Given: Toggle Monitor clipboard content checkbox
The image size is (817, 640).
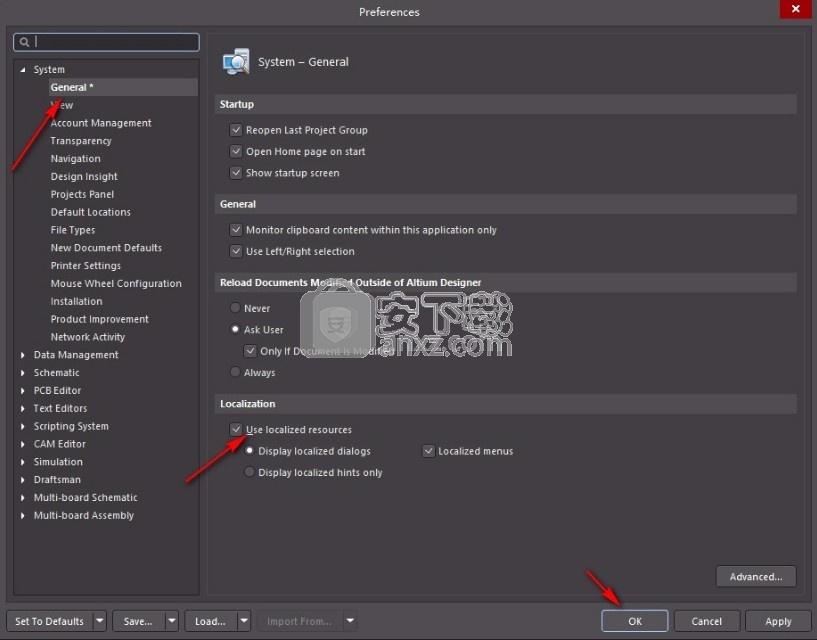Looking at the screenshot, I should point(236,230).
